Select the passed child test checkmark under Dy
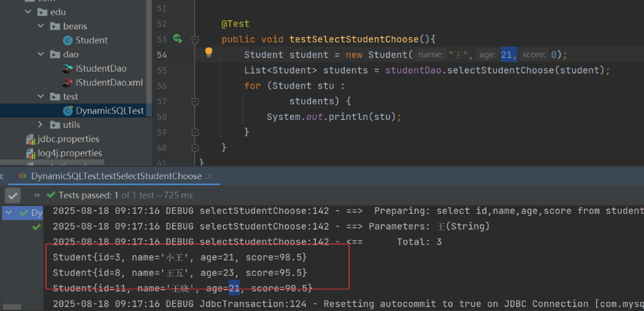Screen dimensions: 644x311 [x=37, y=226]
